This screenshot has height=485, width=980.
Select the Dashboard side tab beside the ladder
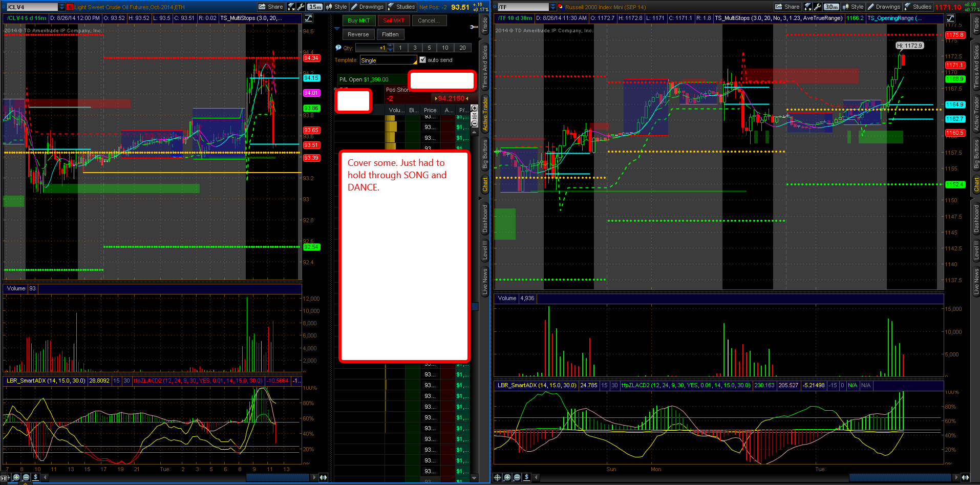click(485, 219)
